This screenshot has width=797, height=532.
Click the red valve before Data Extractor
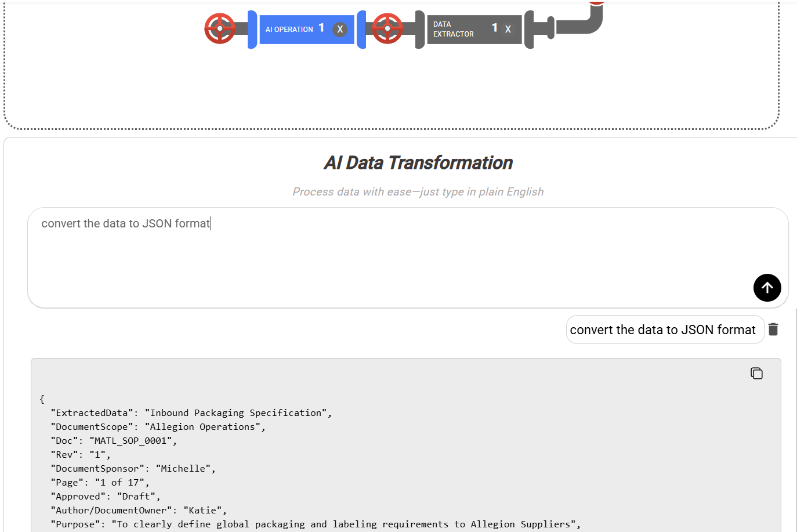387,28
